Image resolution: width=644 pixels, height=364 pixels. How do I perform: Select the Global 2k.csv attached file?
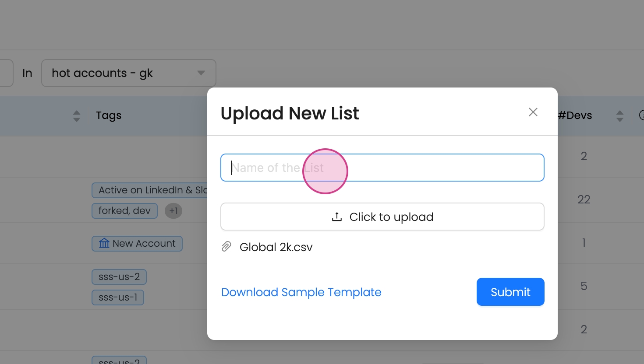276,247
